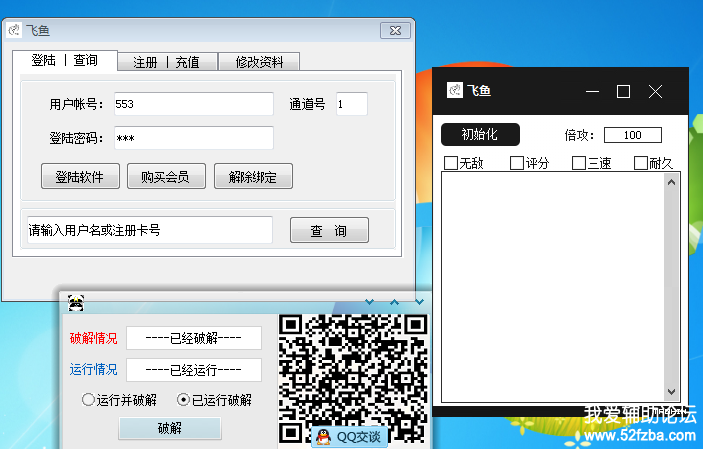The width and height of the screenshot is (703, 449).
Task: Enable the 耐久 checkbox
Action: pos(641,163)
